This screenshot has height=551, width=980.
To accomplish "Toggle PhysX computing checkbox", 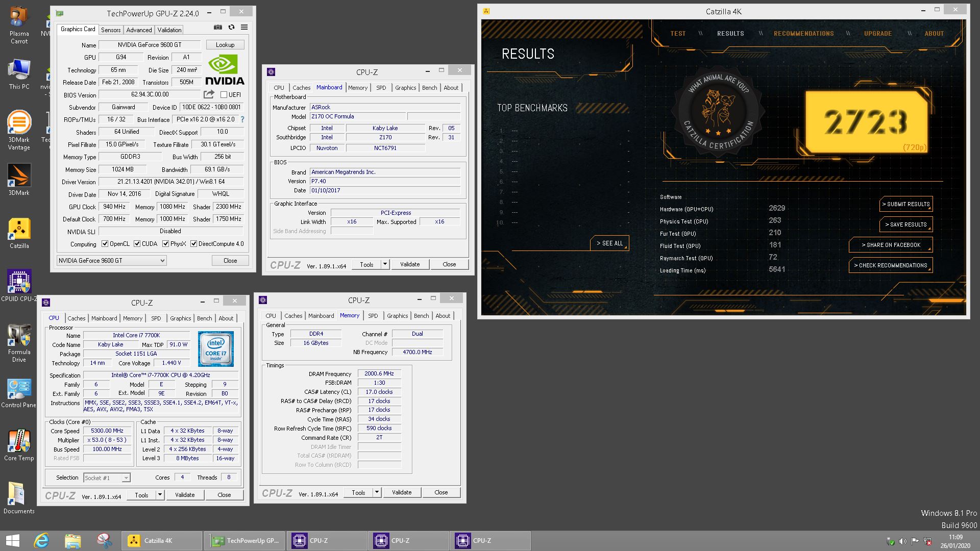I will [165, 244].
